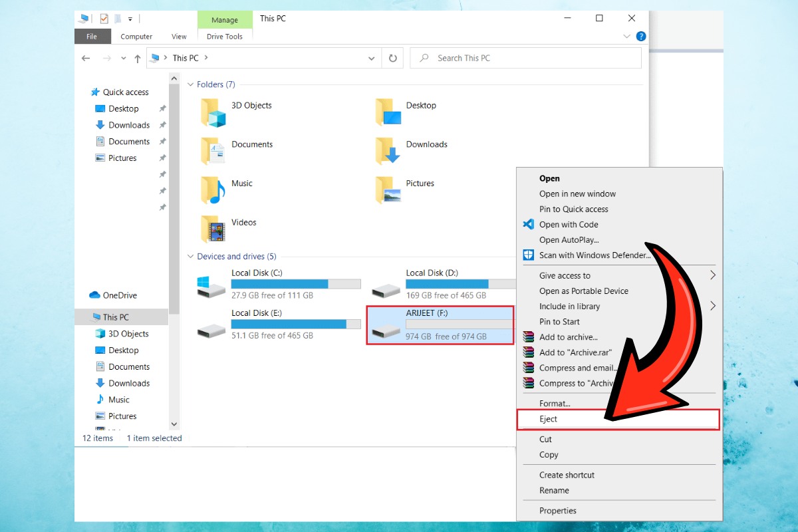Click the blue Help button in the ribbon
Screen dimensions: 798x532
point(640,36)
